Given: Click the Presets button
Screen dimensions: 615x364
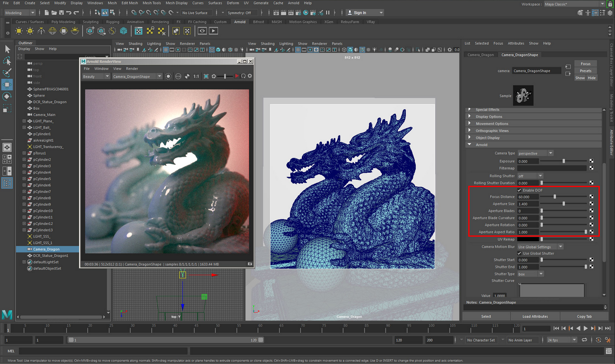Looking at the screenshot, I should click(586, 71).
